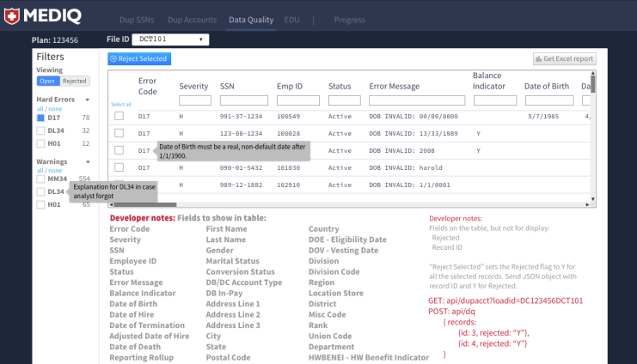The image size is (637, 364).
Task: Uncheck the D17 hard error filter
Action: 40,118
